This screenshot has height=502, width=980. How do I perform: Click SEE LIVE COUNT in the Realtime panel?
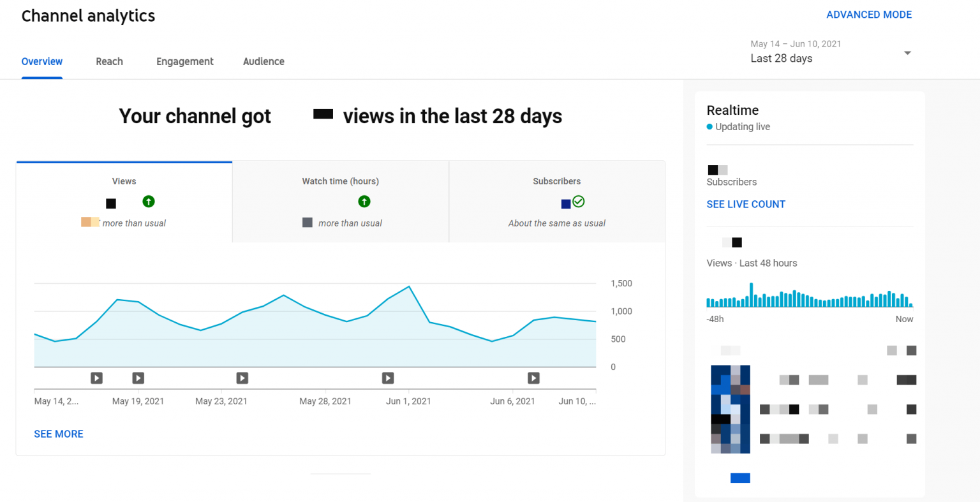pos(746,204)
